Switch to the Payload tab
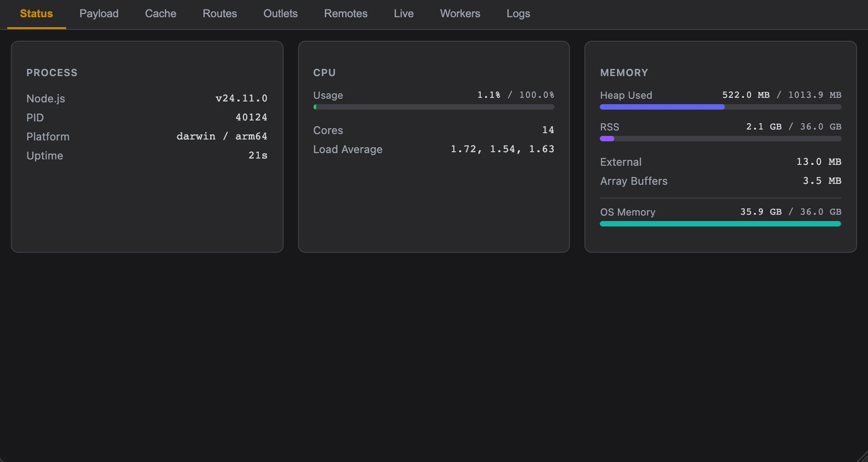The height and width of the screenshot is (462, 868). click(x=99, y=14)
